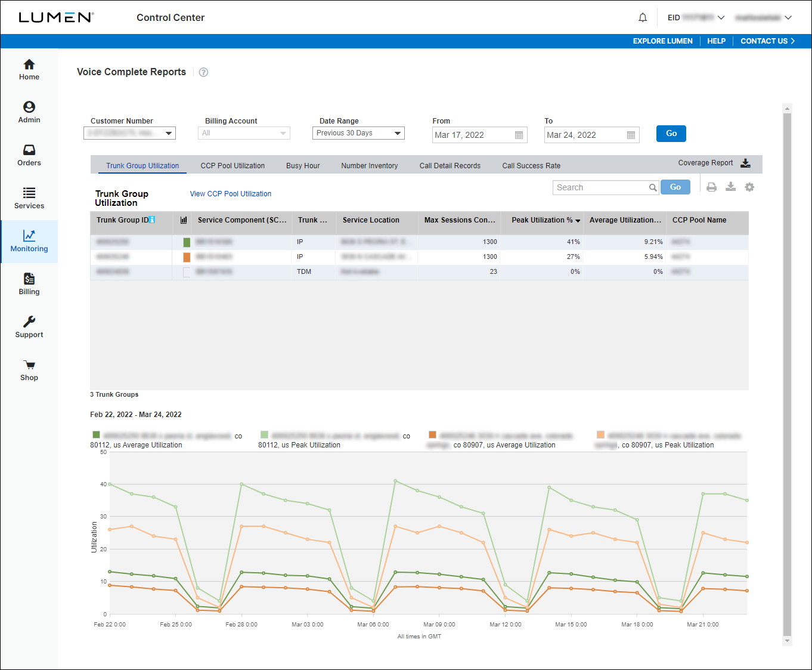Click the Lumen logo

[56, 17]
